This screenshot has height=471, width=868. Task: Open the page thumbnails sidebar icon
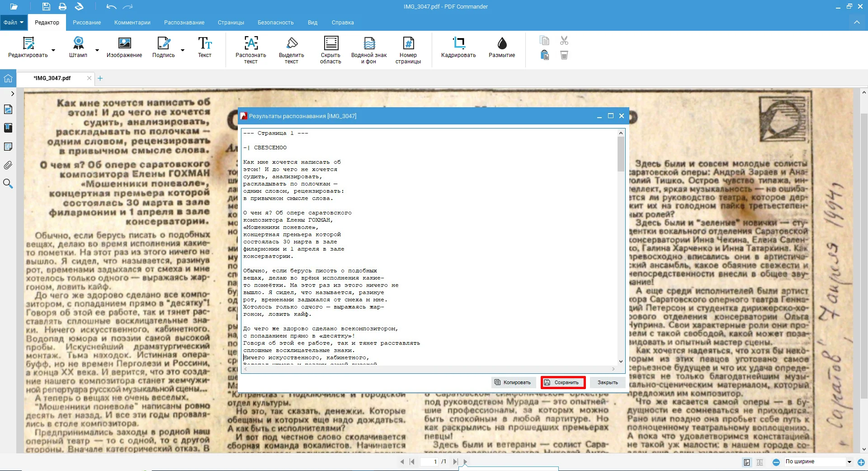point(8,109)
